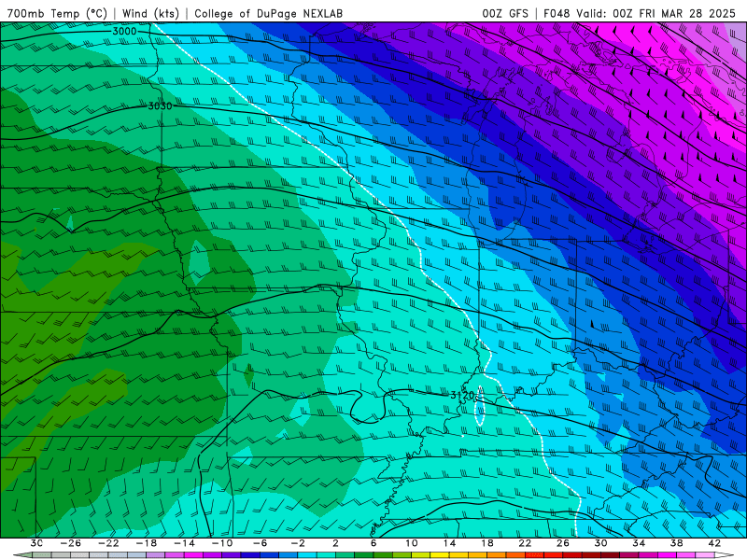Click the '3000' height contour label
Viewport: 747px width, 560px height.
click(x=124, y=32)
